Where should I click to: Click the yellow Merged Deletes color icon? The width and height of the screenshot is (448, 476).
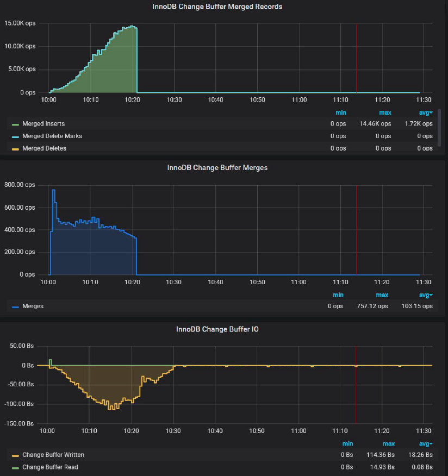15,148
